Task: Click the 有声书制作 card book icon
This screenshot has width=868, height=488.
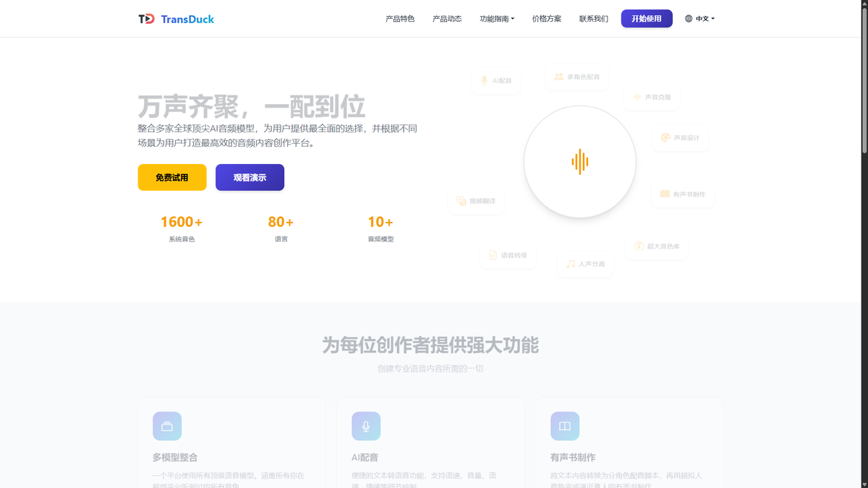Action: (x=565, y=426)
